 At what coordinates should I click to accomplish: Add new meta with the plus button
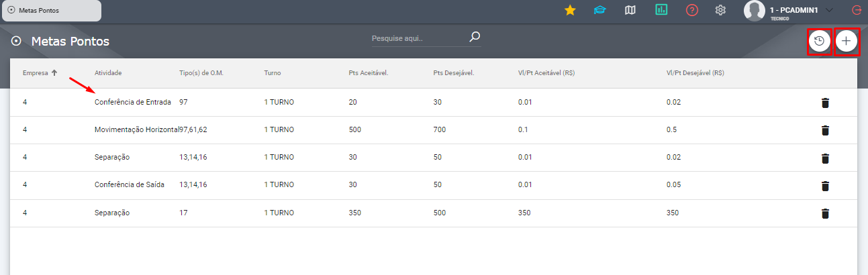coord(847,42)
